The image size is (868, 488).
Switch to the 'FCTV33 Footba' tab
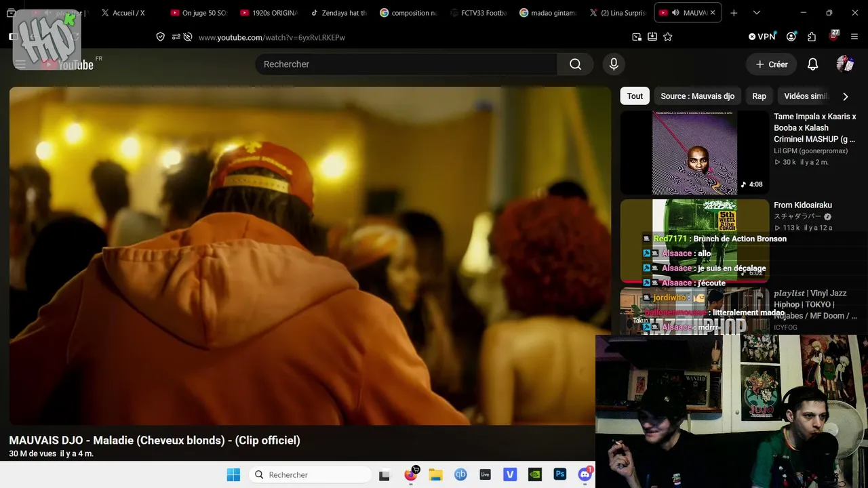478,13
